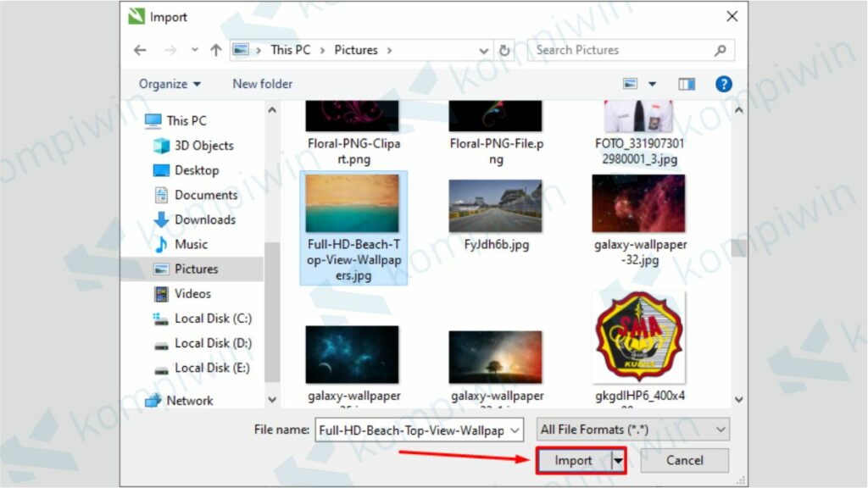This screenshot has width=868, height=488.
Task: Click the file list scroll down arrow
Action: (x=738, y=400)
